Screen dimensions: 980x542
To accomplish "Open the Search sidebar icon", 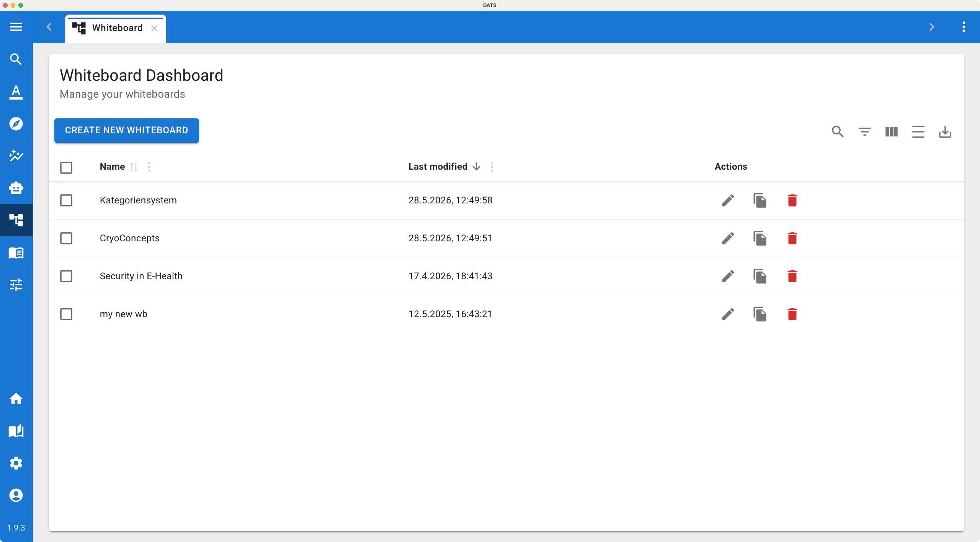I will (16, 59).
